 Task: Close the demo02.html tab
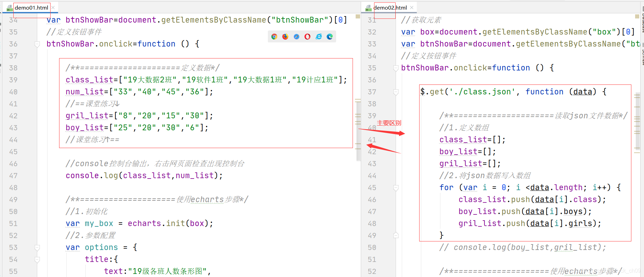(412, 8)
